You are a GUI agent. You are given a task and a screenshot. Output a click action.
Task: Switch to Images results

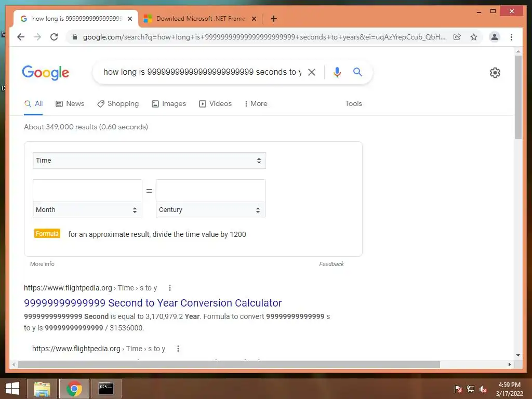point(169,104)
